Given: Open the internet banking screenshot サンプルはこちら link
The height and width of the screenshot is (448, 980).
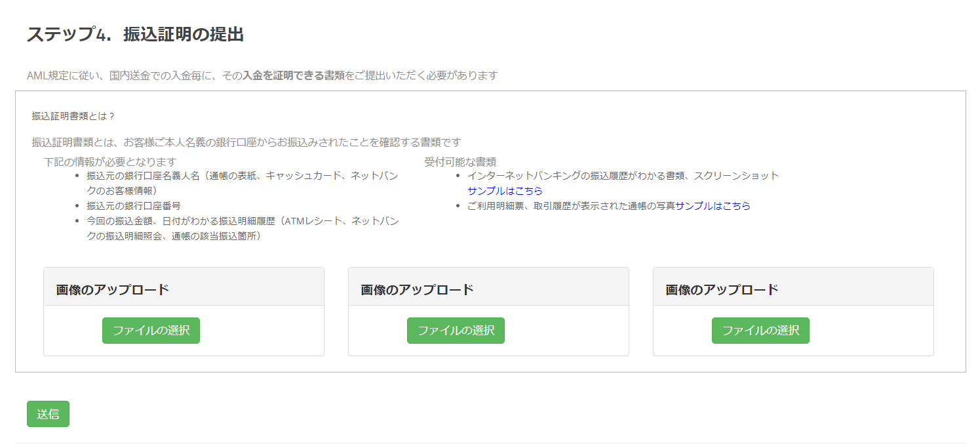Looking at the screenshot, I should click(505, 191).
